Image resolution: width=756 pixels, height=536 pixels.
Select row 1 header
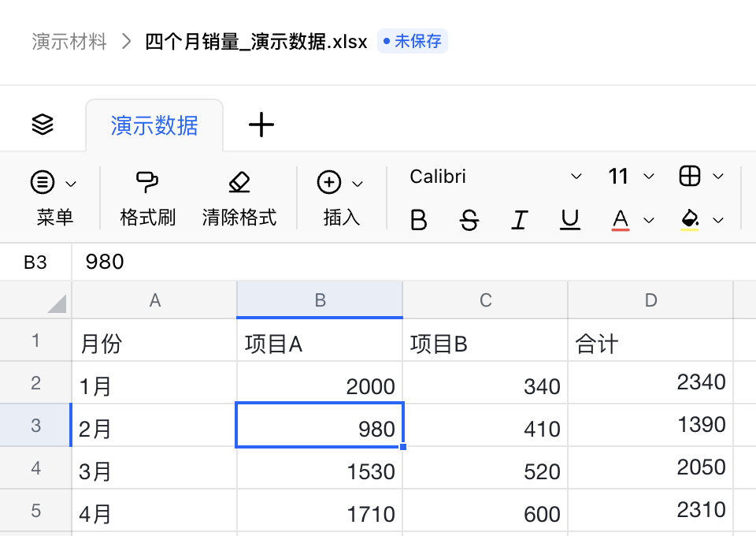35,341
